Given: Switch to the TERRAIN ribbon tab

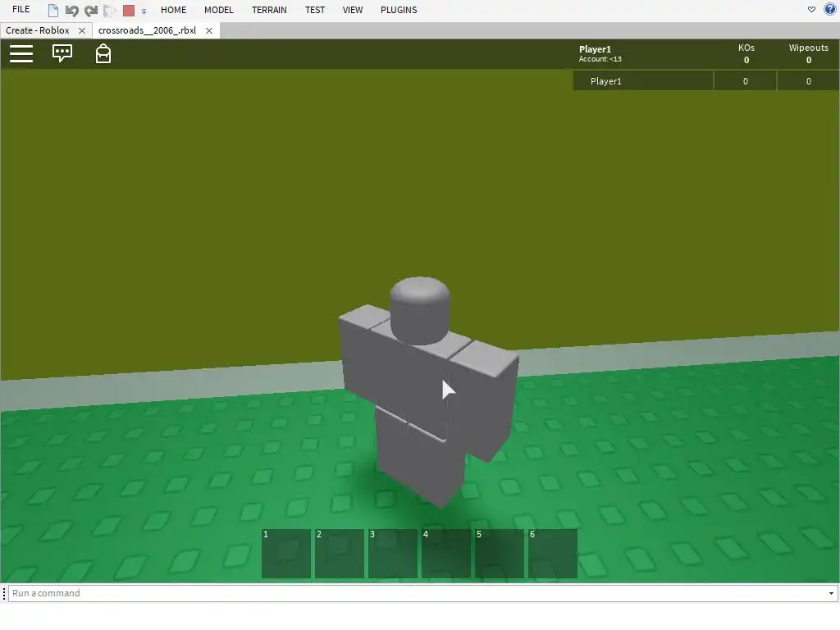Looking at the screenshot, I should pos(269,10).
